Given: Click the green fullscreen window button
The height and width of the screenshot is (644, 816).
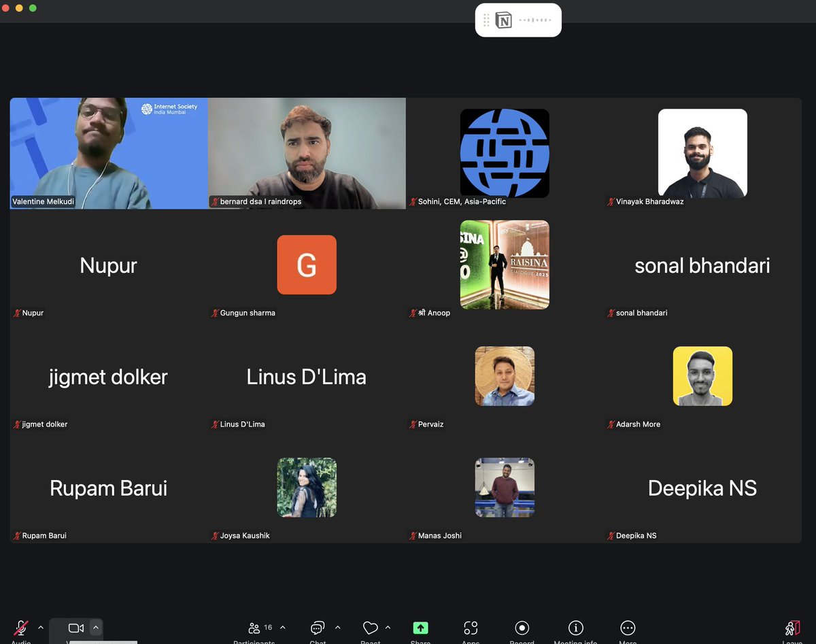Looking at the screenshot, I should tap(33, 8).
